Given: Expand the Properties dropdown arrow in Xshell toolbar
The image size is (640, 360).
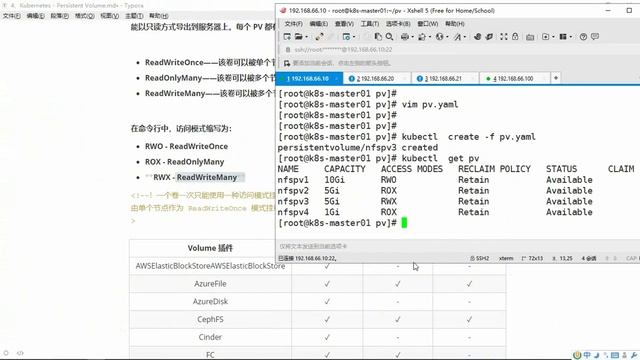Looking at the screenshot, I should coord(353,37).
